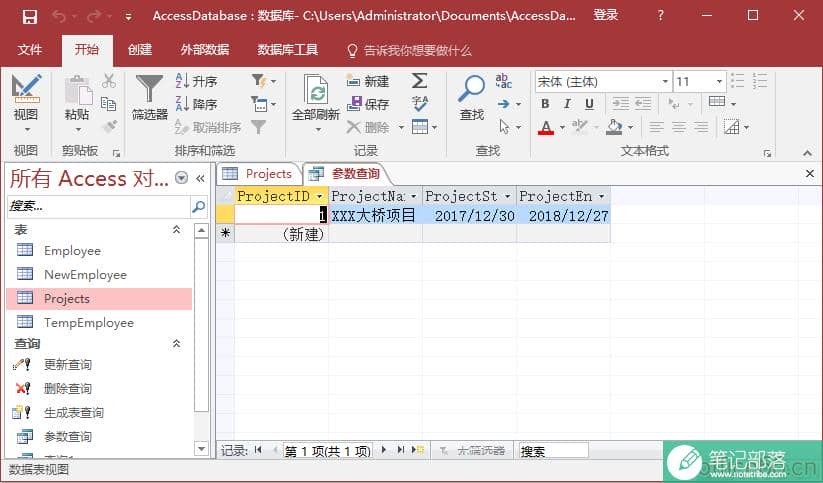Sort ascending with 升序 button
The width and height of the screenshot is (823, 483).
click(x=196, y=81)
